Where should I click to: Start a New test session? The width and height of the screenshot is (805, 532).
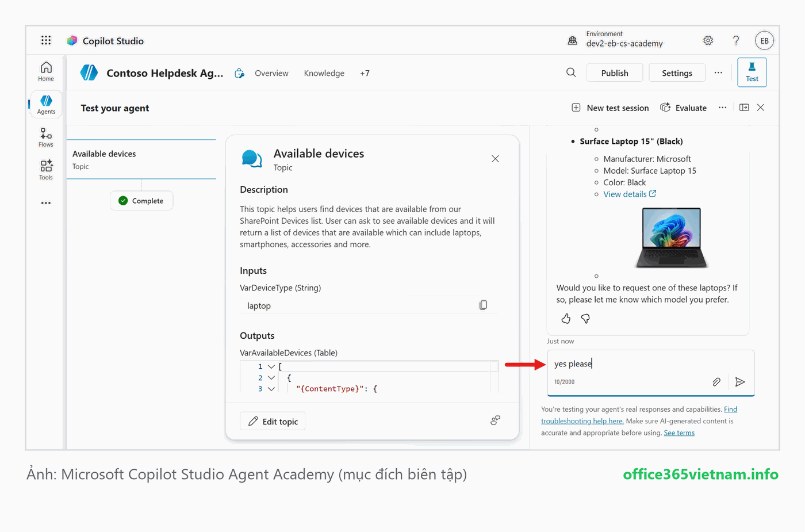[x=610, y=108]
